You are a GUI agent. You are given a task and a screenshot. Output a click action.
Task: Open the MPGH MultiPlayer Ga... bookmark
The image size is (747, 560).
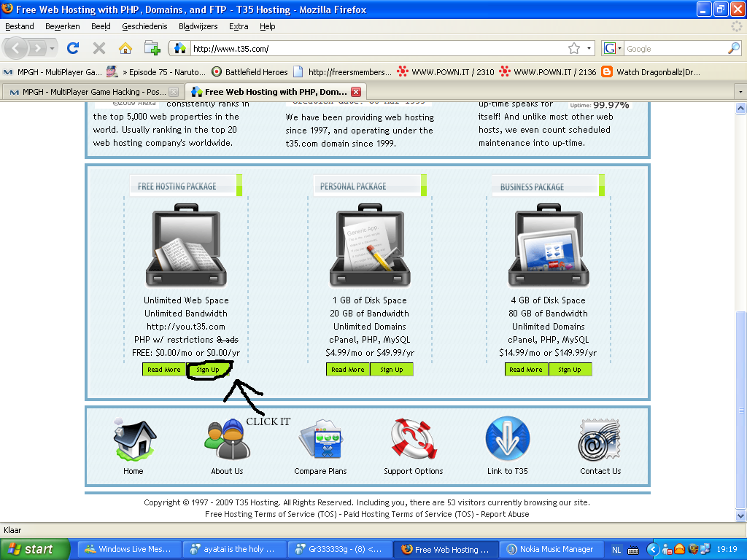pyautogui.click(x=53, y=72)
